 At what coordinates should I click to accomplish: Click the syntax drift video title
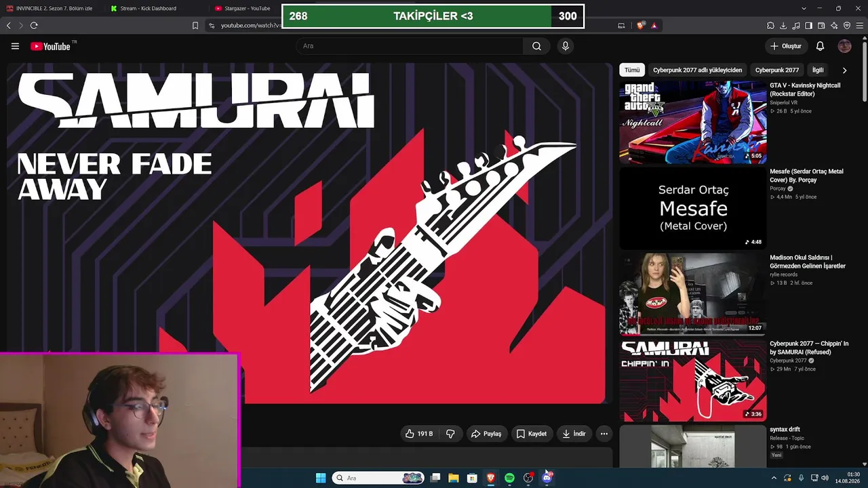[785, 430]
